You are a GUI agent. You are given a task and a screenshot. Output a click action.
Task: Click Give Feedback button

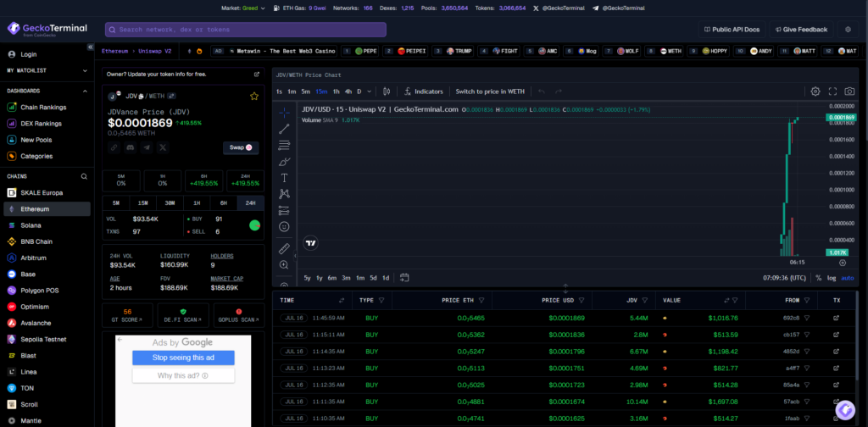click(801, 30)
